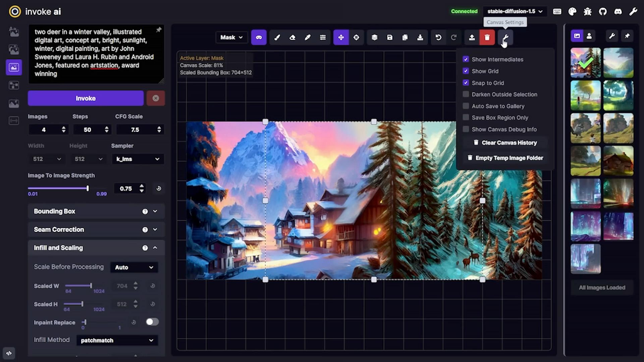Switch to Image to Image tab
The image size is (644, 362).
coord(14,50)
